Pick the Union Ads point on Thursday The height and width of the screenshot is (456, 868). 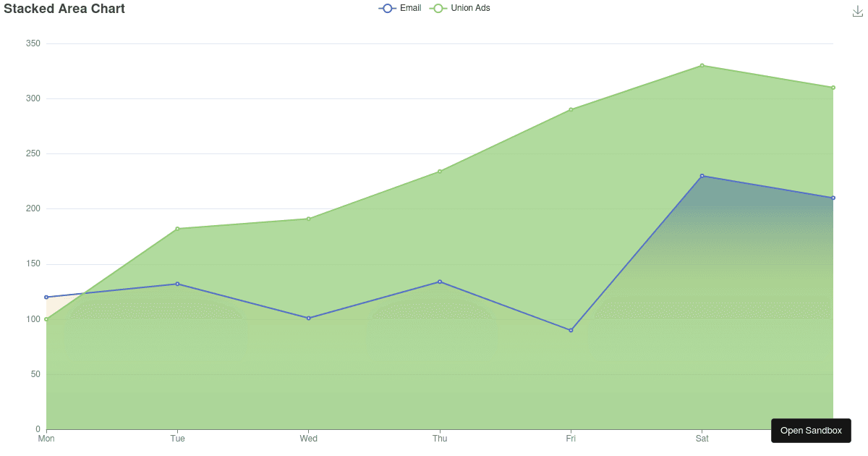[x=440, y=172]
